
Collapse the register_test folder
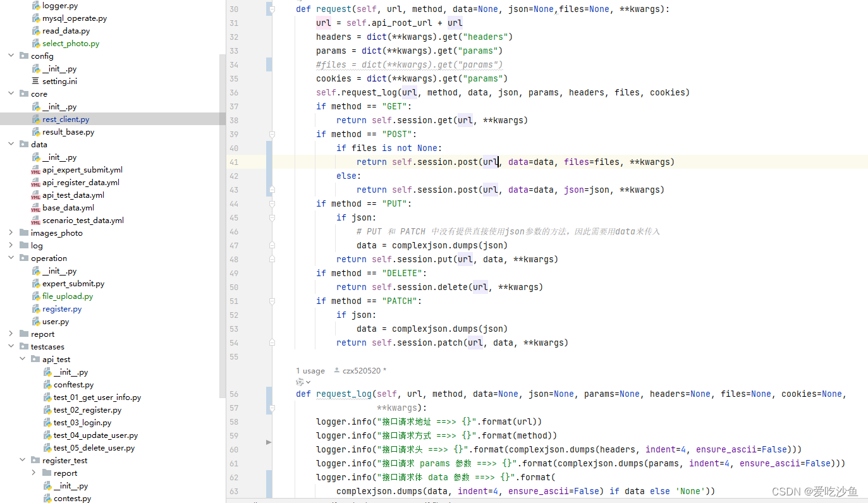pyautogui.click(x=23, y=461)
